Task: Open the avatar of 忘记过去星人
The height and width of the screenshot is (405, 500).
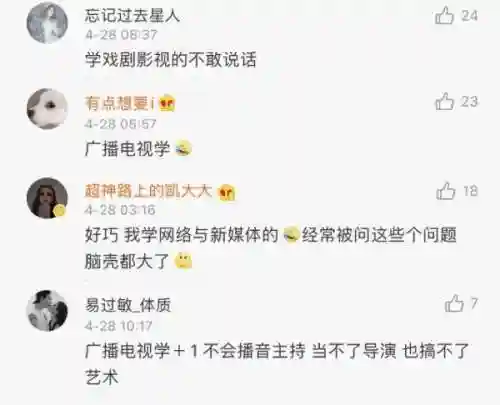Action: tap(47, 23)
